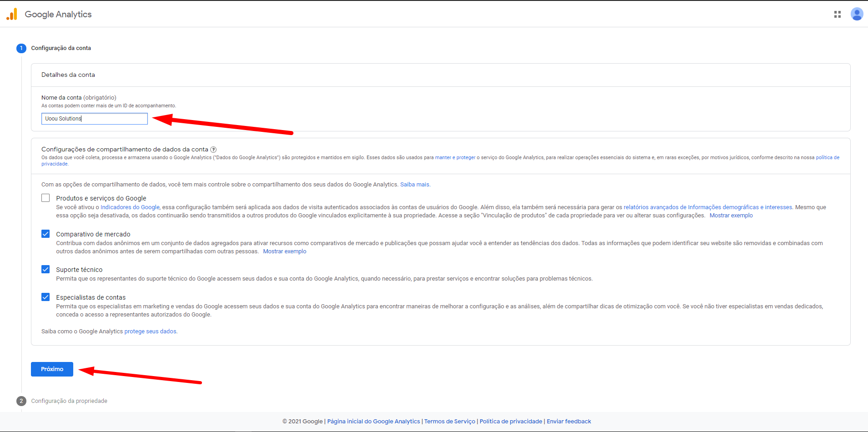
Task: Open Política de privacidade footer link
Action: click(511, 422)
